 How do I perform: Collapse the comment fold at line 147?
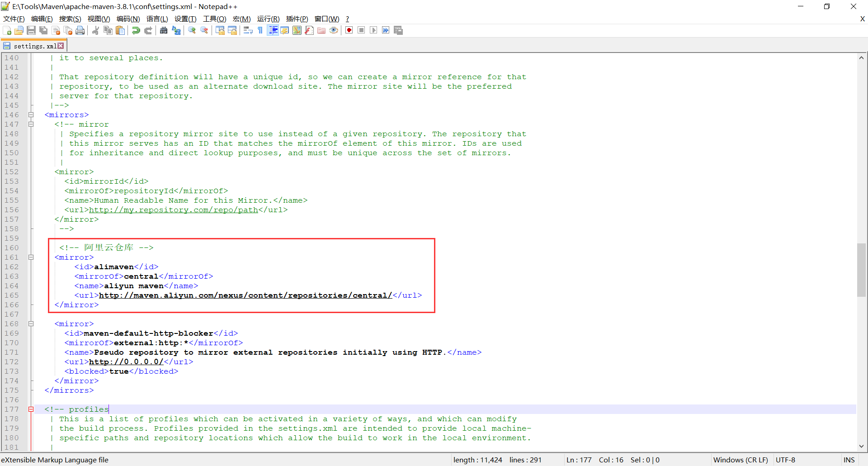click(x=31, y=124)
